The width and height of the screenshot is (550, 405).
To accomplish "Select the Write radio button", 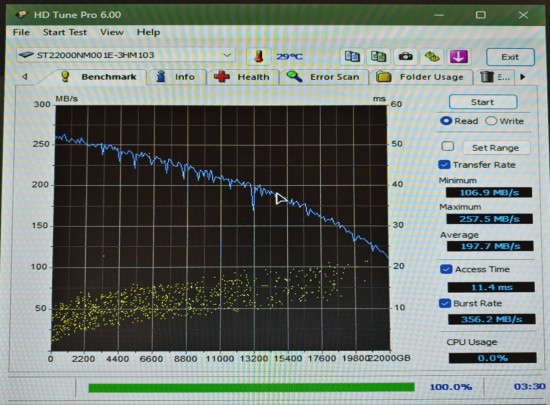I will [x=491, y=121].
